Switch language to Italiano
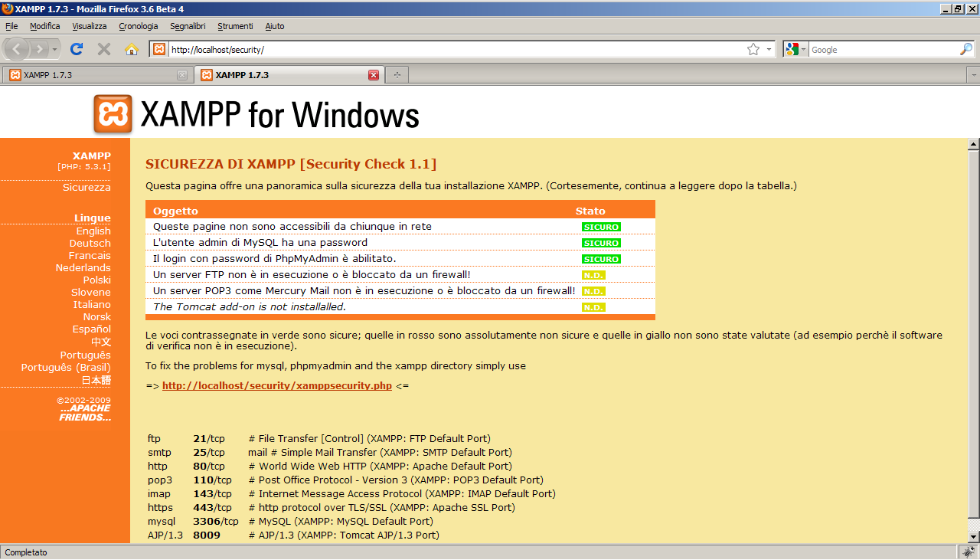Image resolution: width=980 pixels, height=560 pixels. [92, 305]
